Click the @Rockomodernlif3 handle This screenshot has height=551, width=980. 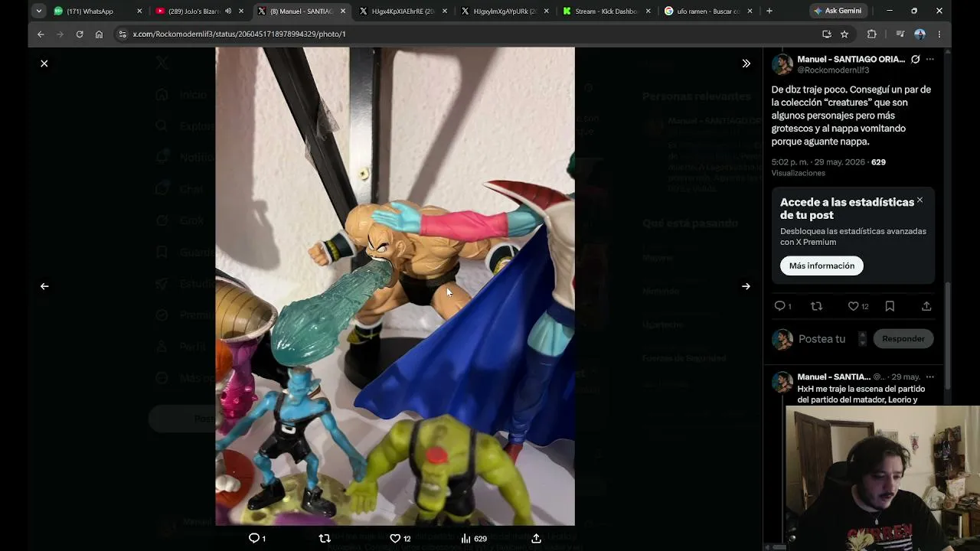click(x=833, y=70)
